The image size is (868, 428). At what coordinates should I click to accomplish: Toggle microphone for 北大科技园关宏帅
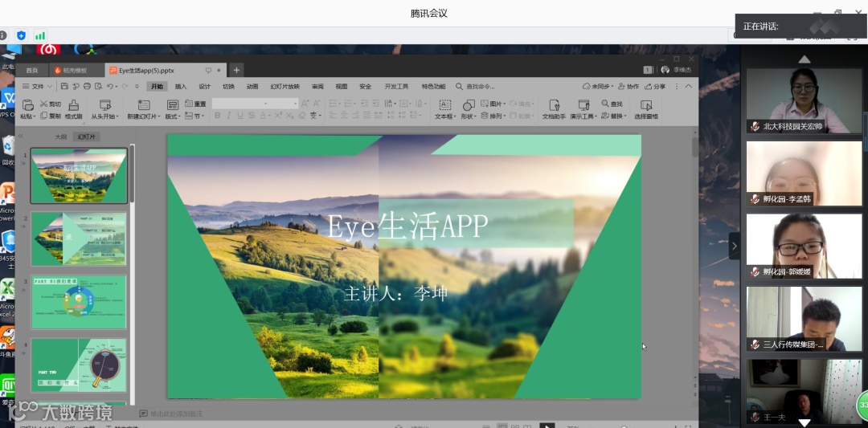[754, 127]
